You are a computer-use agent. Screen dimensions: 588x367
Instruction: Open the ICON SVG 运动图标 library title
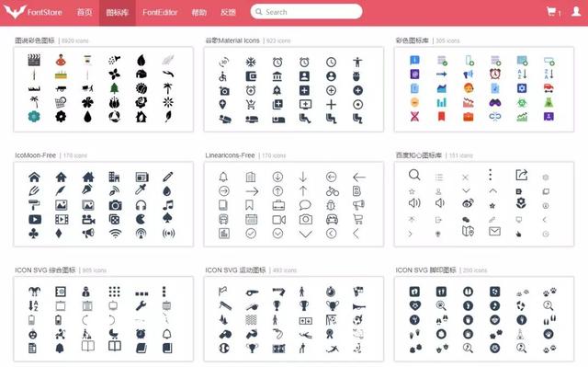[235, 270]
